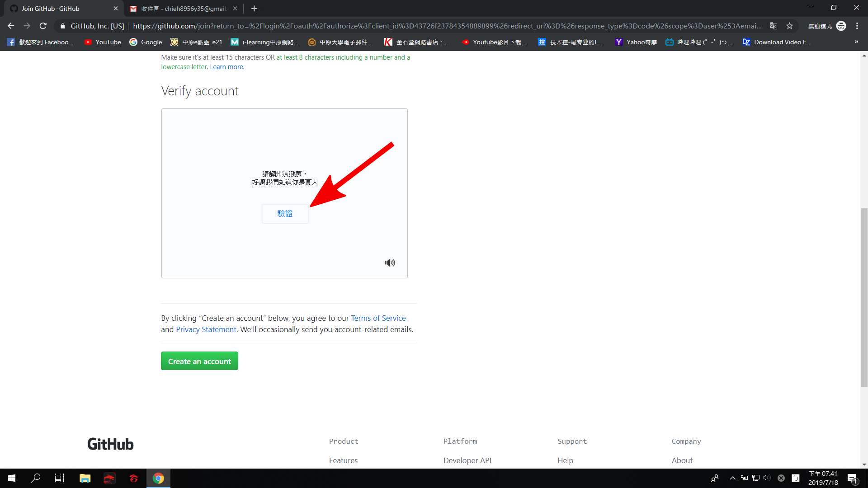Click the translate page icon
Image resolution: width=868 pixels, height=488 pixels.
point(774,26)
